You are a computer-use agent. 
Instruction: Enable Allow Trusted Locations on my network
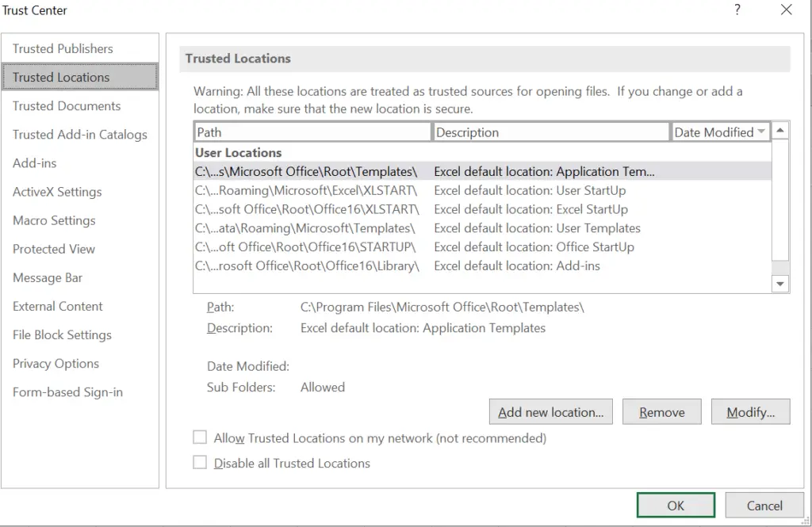pos(200,437)
